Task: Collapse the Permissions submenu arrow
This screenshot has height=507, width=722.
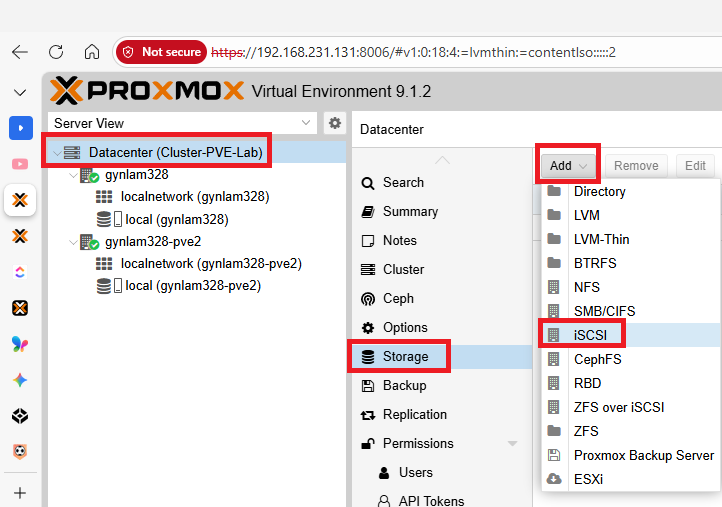Action: tap(512, 443)
